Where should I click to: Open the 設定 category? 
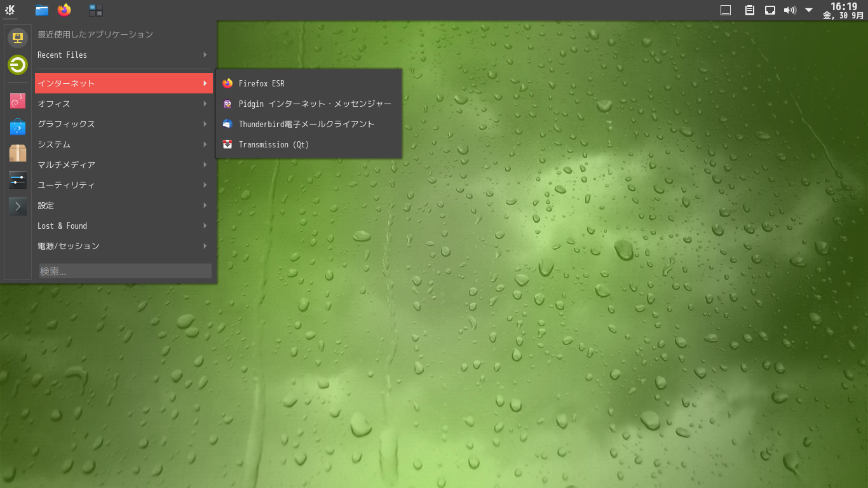tap(124, 205)
